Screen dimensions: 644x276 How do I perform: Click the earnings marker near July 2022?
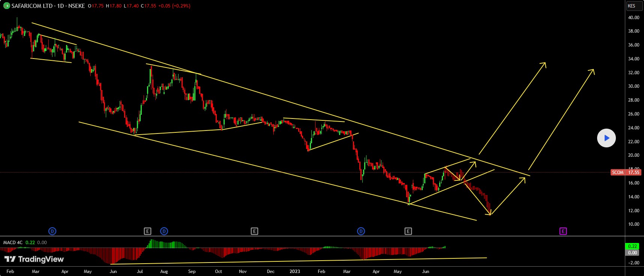pos(147,231)
